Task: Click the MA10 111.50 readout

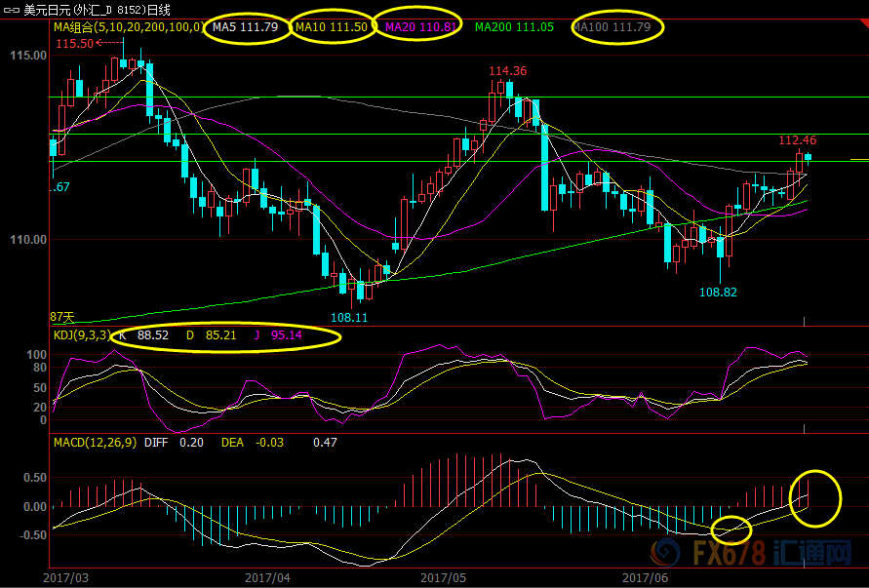Action: coord(331,26)
